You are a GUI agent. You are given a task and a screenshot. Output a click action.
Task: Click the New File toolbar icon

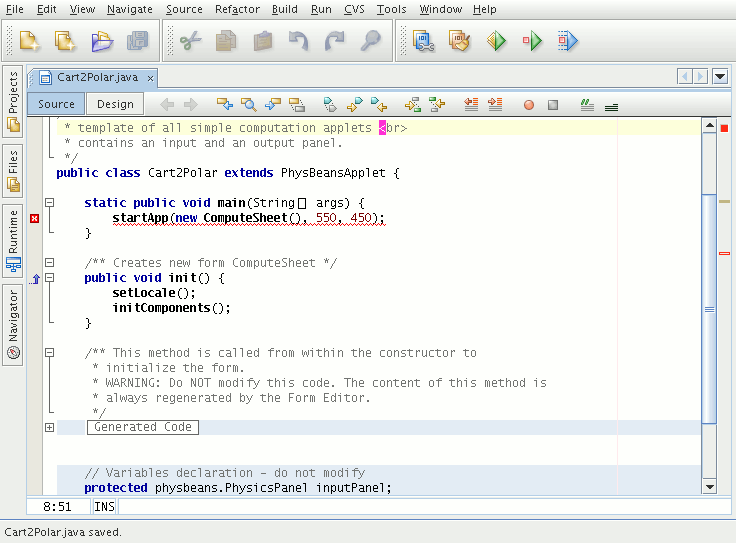point(66,42)
